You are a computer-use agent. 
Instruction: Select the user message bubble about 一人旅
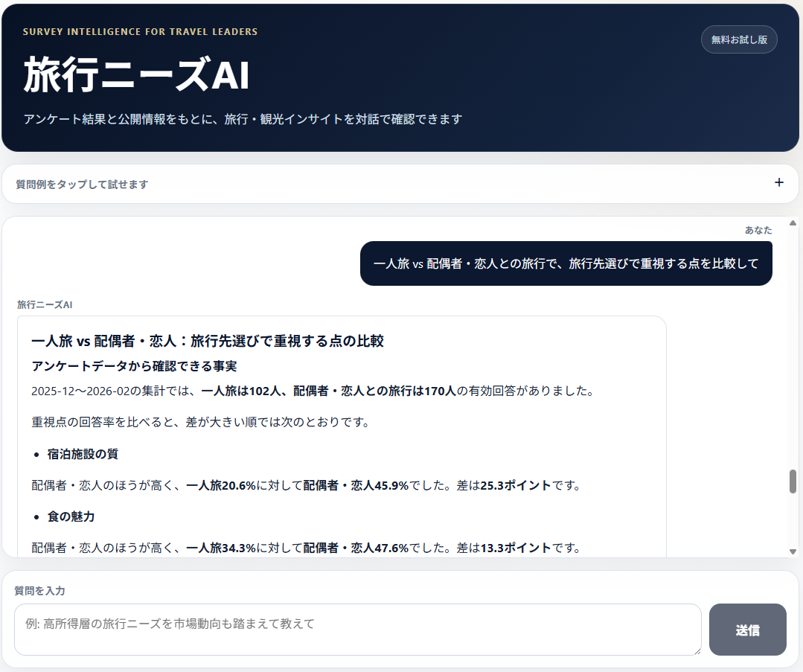click(x=566, y=263)
